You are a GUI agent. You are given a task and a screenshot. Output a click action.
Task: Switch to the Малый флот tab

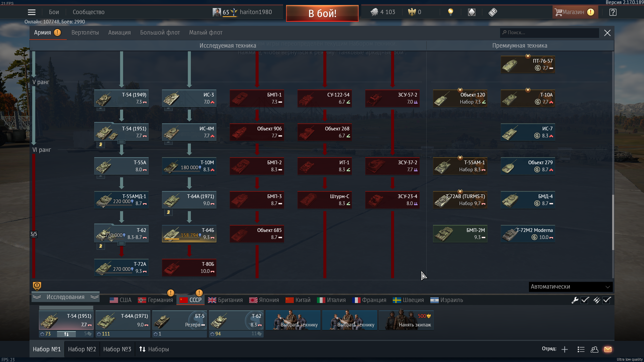tap(206, 33)
